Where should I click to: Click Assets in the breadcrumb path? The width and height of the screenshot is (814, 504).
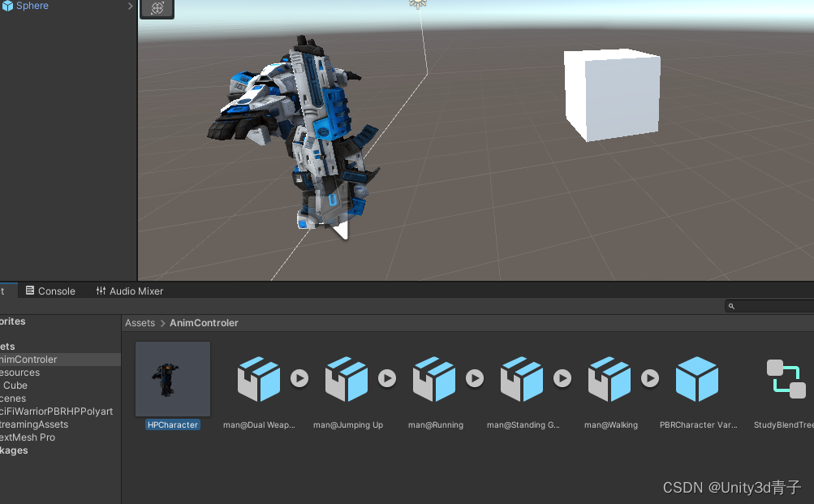coord(139,322)
